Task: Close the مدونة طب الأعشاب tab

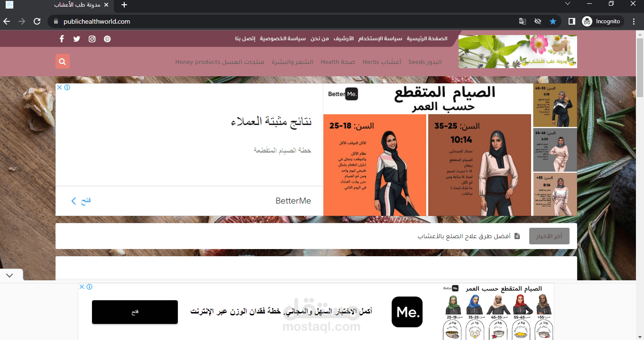Action: pyautogui.click(x=106, y=5)
